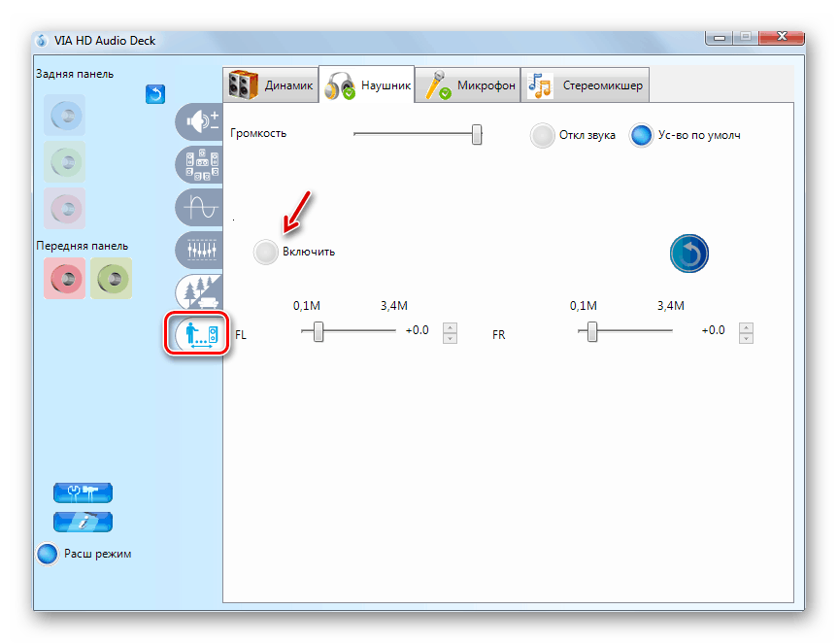Image resolution: width=838 pixels, height=644 pixels.
Task: Select the green front panel jack
Action: 111,279
